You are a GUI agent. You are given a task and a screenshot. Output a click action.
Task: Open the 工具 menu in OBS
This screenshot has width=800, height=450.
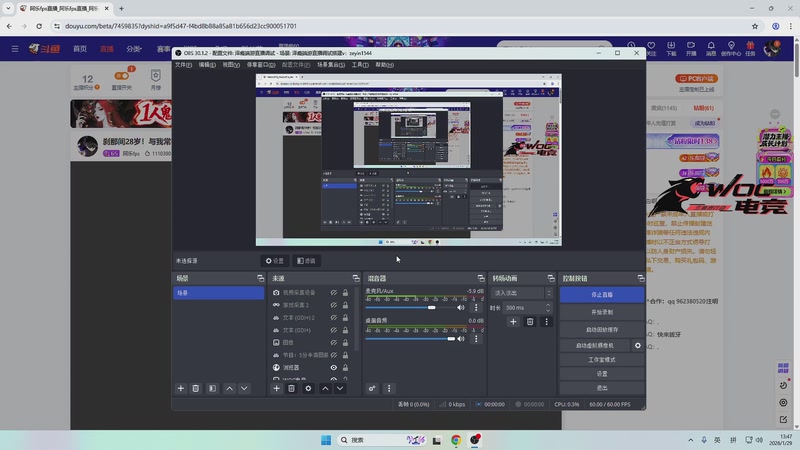point(360,65)
